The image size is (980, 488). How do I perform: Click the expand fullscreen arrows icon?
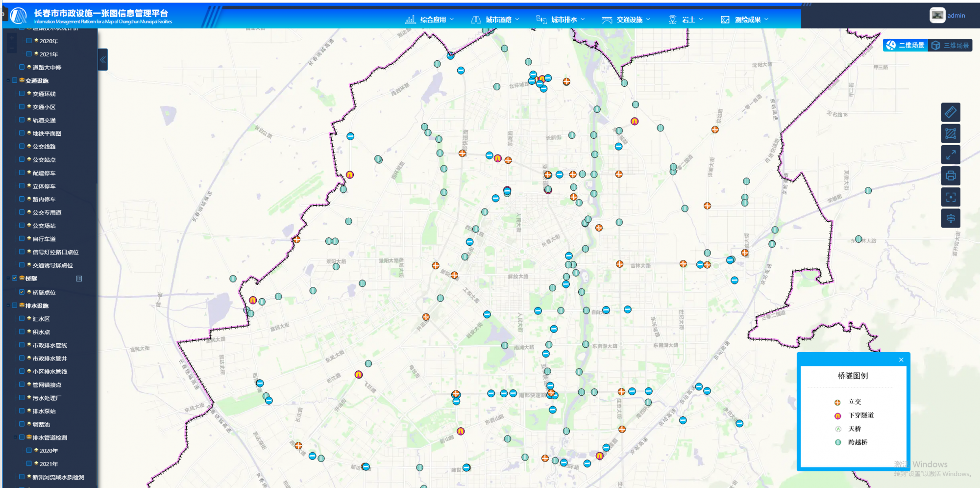coord(950,155)
